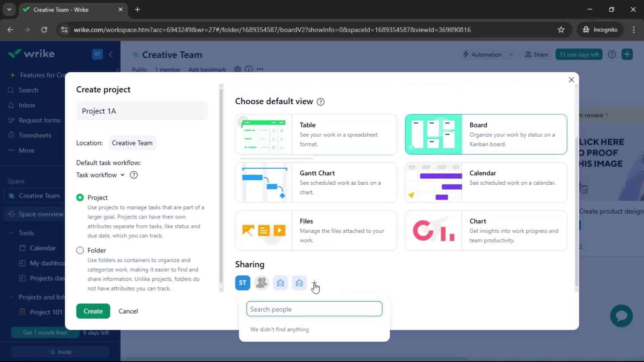Bookmark page with the star icon
Viewport: 644px width, 362px height.
(561, 30)
